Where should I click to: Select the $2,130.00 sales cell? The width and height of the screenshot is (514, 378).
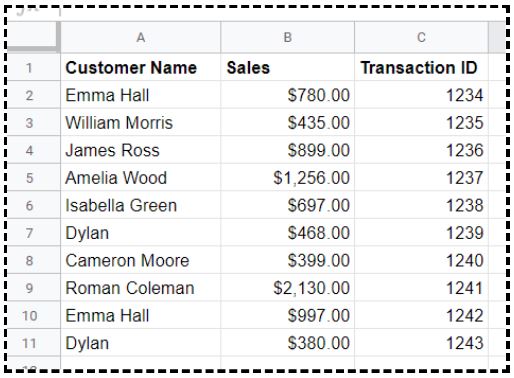tap(287, 288)
